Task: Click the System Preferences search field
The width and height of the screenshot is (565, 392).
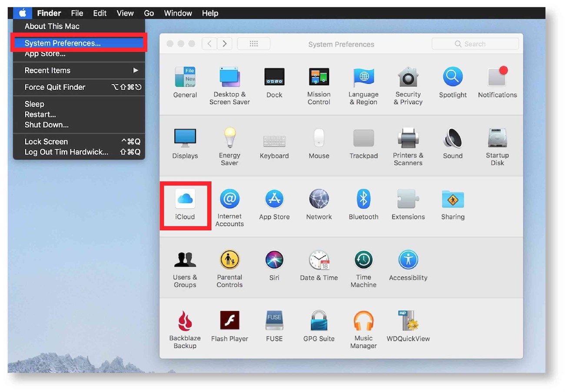Action: click(x=475, y=44)
